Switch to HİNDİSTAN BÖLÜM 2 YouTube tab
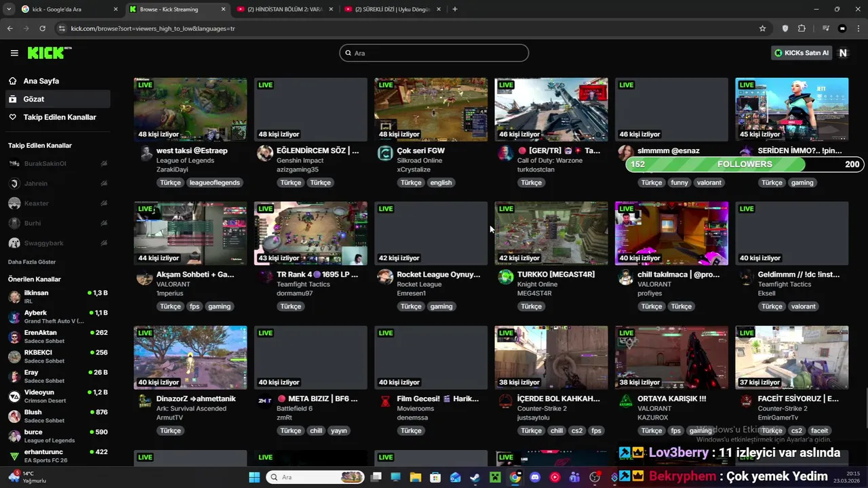This screenshot has height=488, width=868. click(x=285, y=9)
